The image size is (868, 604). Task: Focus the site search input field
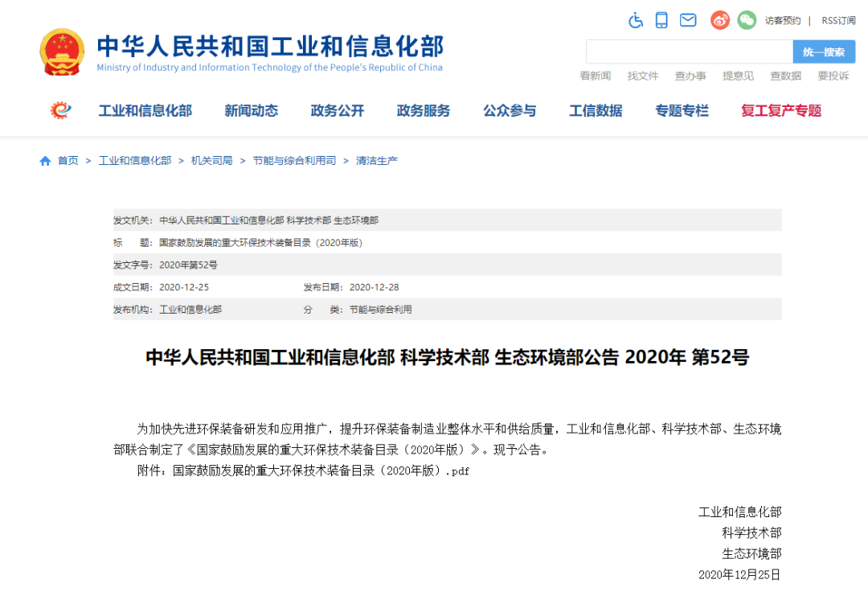[690, 52]
